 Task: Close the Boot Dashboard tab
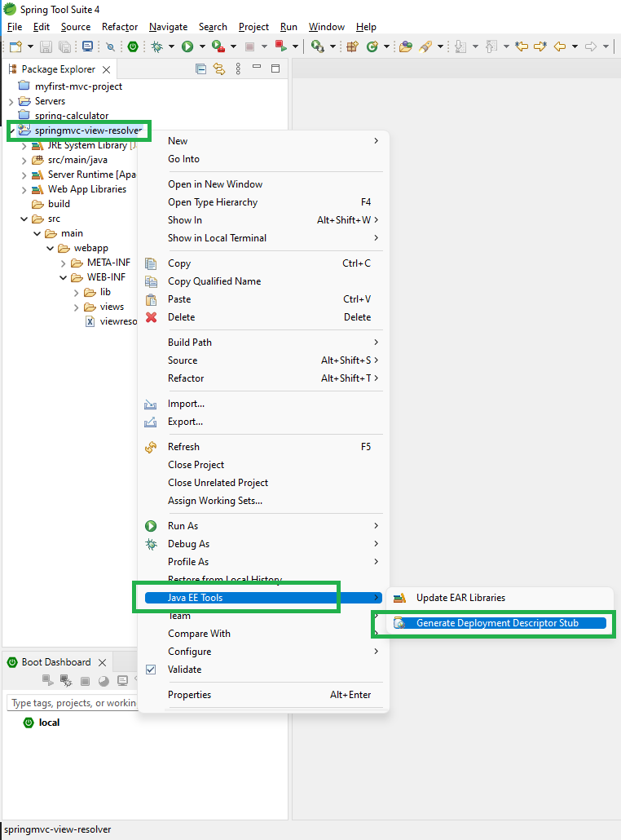102,663
